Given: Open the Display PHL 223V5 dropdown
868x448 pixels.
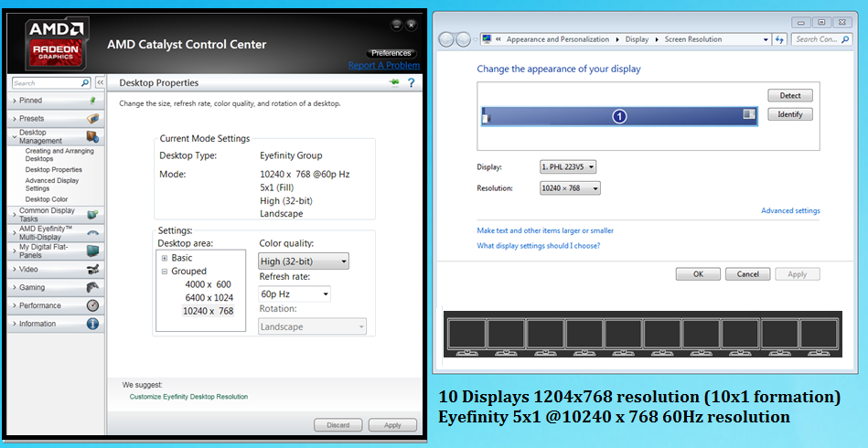Looking at the screenshot, I should (x=568, y=166).
